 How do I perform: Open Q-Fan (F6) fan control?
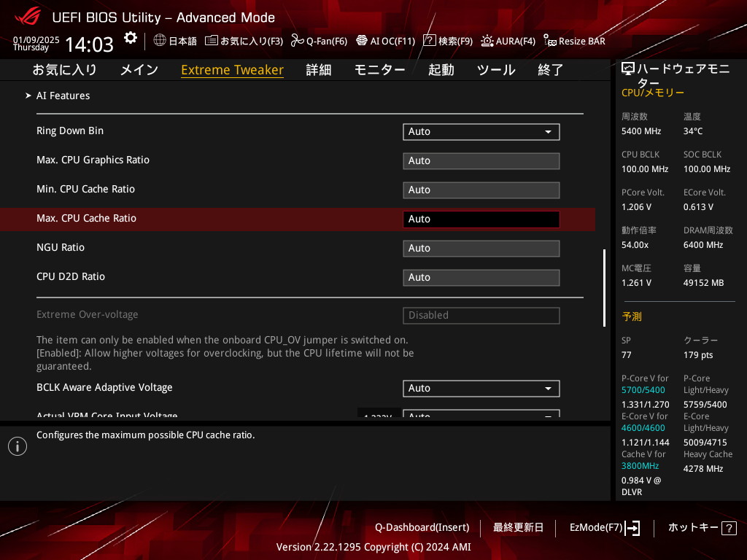pos(297,41)
